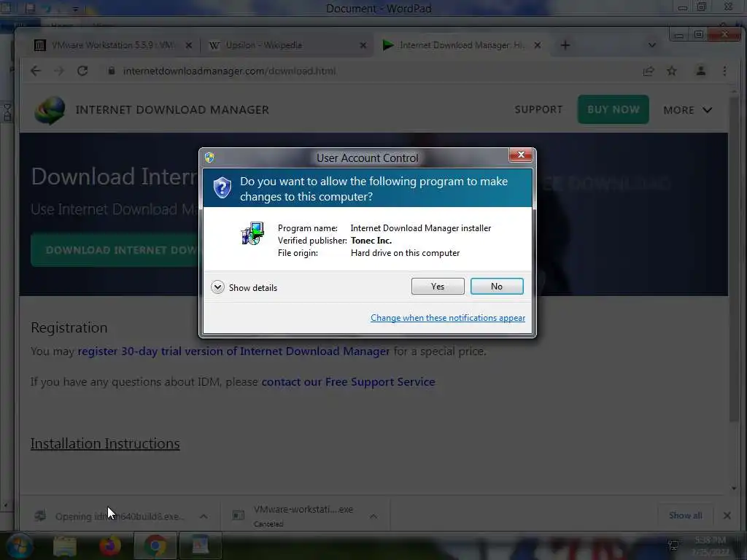Open register 30-day trial version link
Screen dimensions: 747x560
tap(233, 351)
